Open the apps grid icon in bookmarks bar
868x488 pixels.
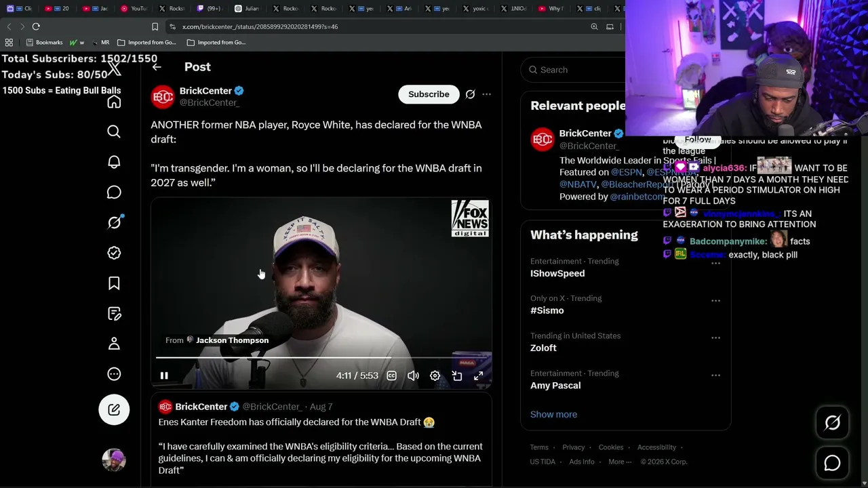pos(9,42)
